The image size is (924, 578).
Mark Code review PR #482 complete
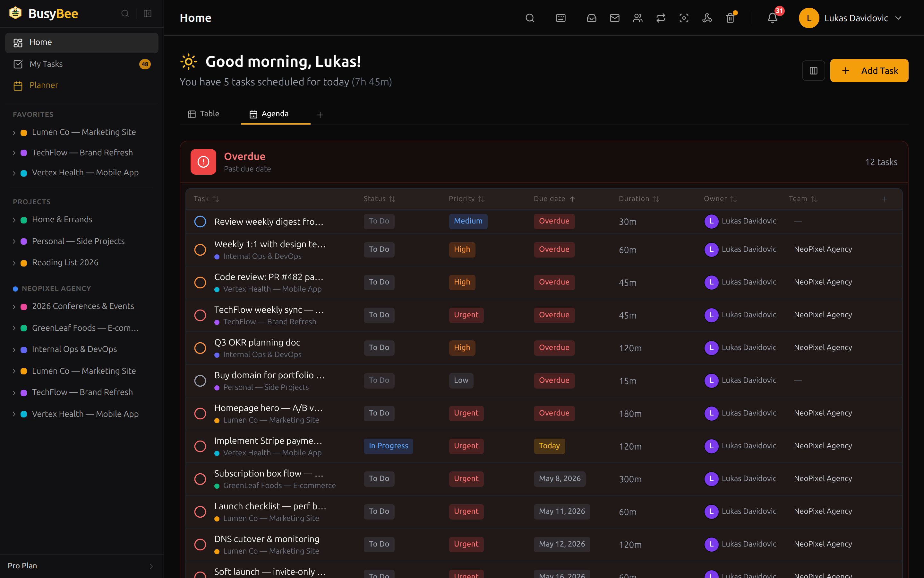[x=200, y=283]
